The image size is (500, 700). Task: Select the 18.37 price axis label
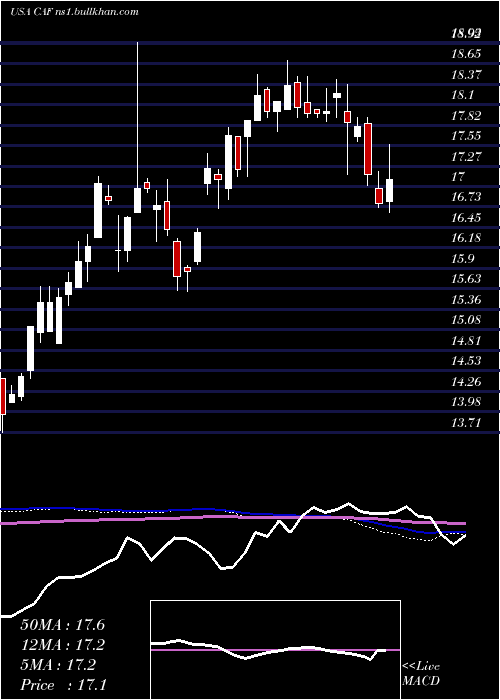[466, 74]
